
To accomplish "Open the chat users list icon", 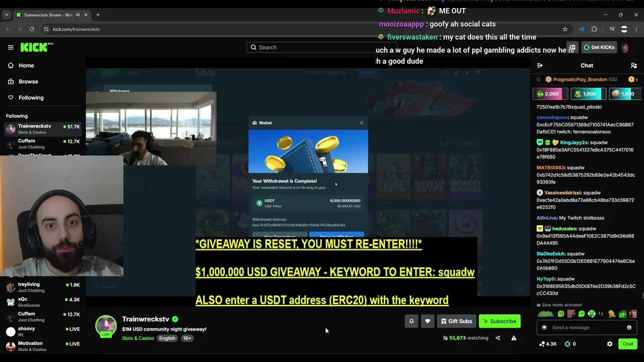I will coord(633,65).
